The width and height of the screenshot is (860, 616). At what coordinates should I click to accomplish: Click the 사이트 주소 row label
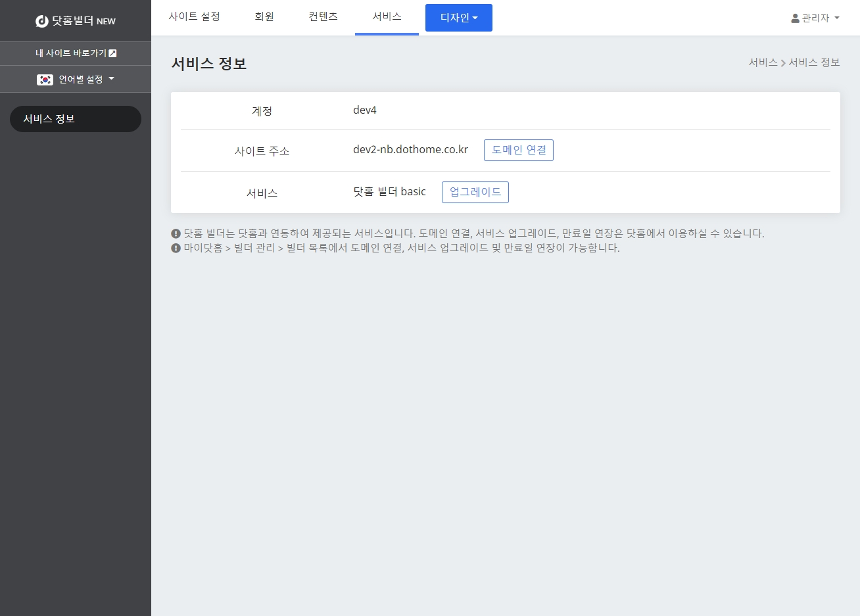pos(262,151)
